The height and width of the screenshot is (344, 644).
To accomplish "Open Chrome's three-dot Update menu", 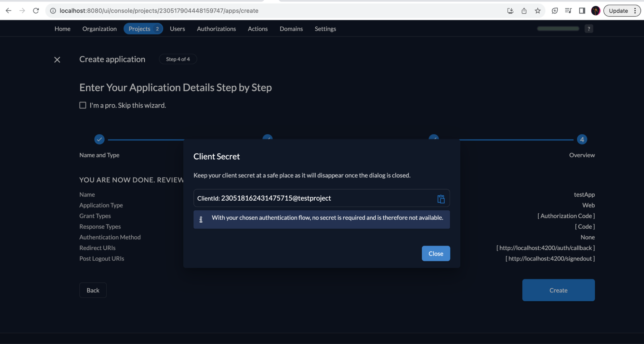I will pyautogui.click(x=635, y=11).
